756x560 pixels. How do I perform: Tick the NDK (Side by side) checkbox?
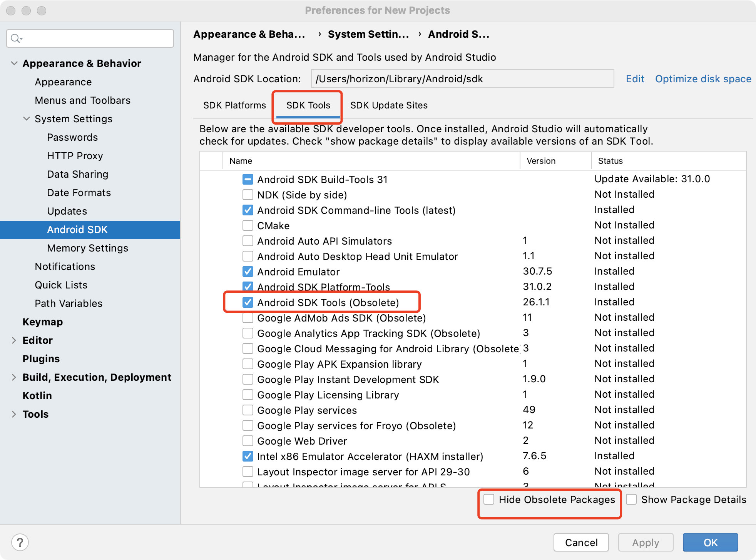pyautogui.click(x=248, y=195)
